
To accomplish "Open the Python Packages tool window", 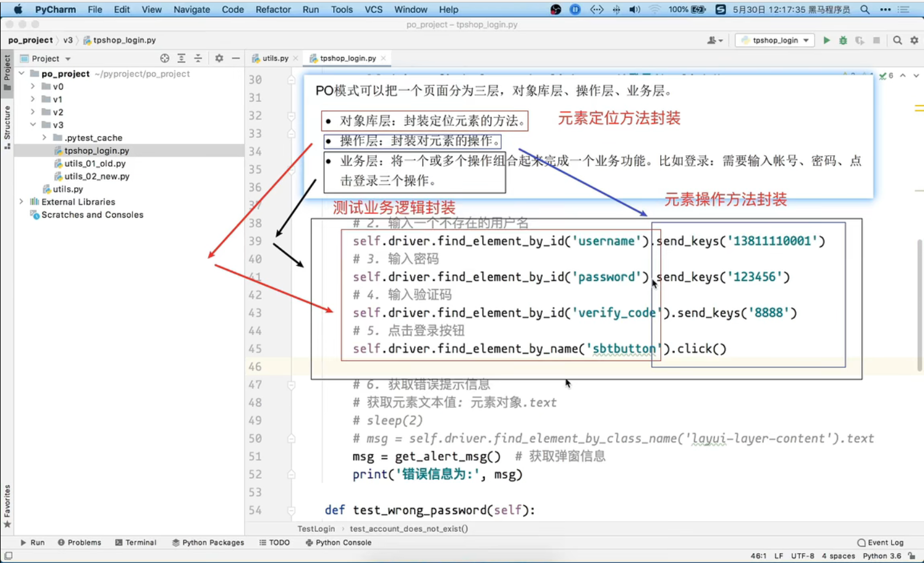I will 208,543.
